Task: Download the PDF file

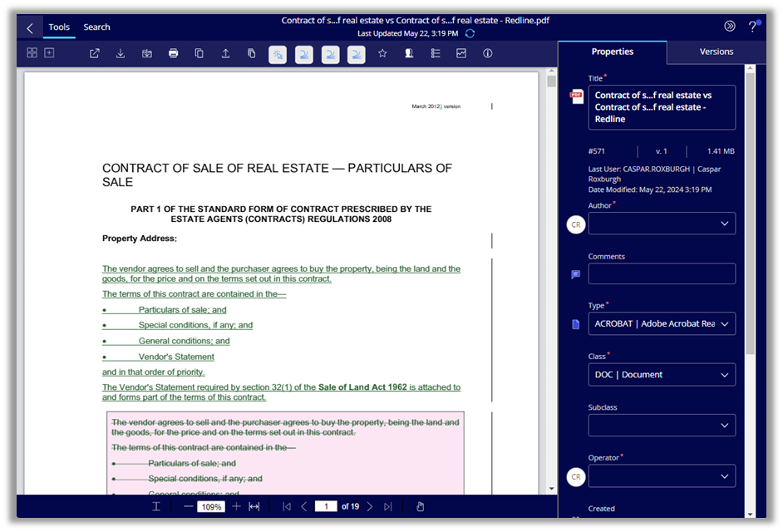Action: (121, 52)
